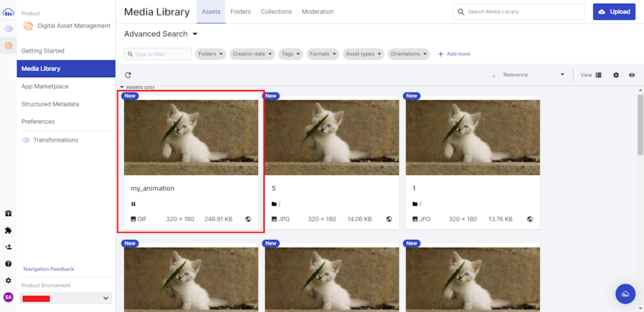The height and width of the screenshot is (312, 644).
Task: Open the gift box What's New icon
Action: click(x=8, y=213)
